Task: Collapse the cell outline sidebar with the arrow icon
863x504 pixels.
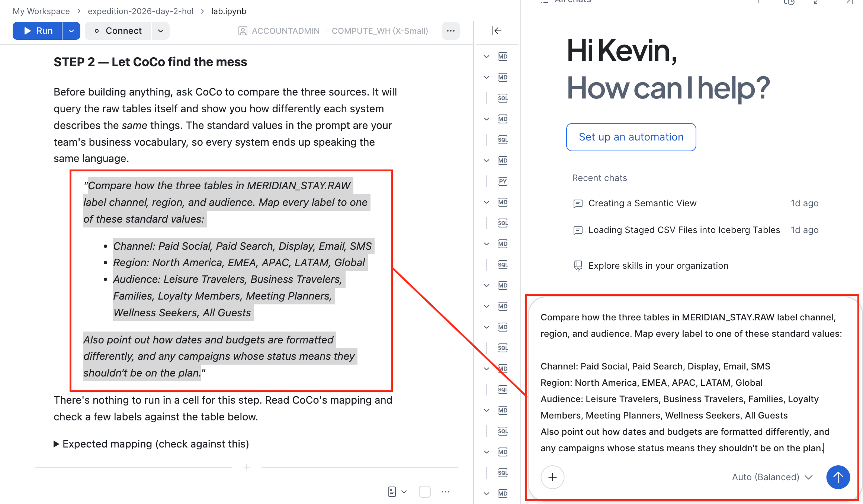Action: tap(497, 31)
